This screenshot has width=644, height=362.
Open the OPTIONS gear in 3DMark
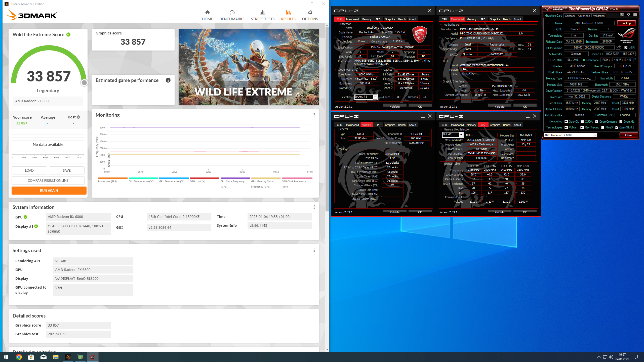[310, 15]
